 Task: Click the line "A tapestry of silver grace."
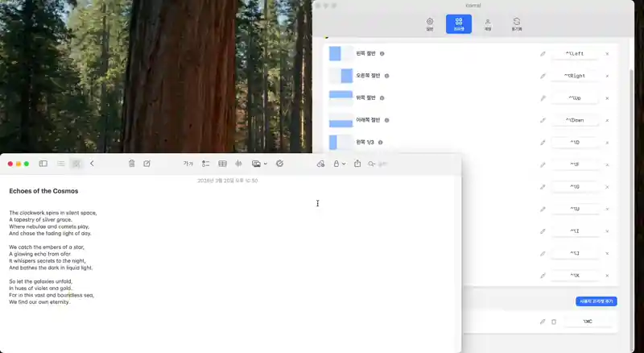click(40, 220)
